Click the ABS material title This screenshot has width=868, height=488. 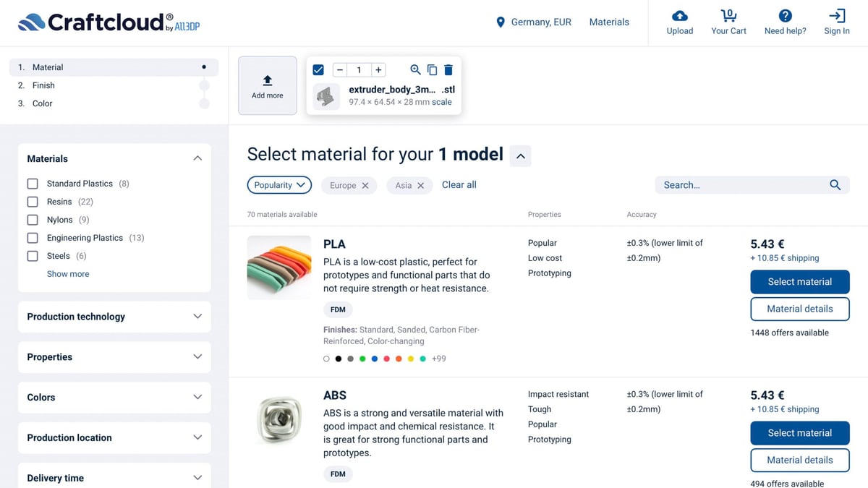coord(335,395)
